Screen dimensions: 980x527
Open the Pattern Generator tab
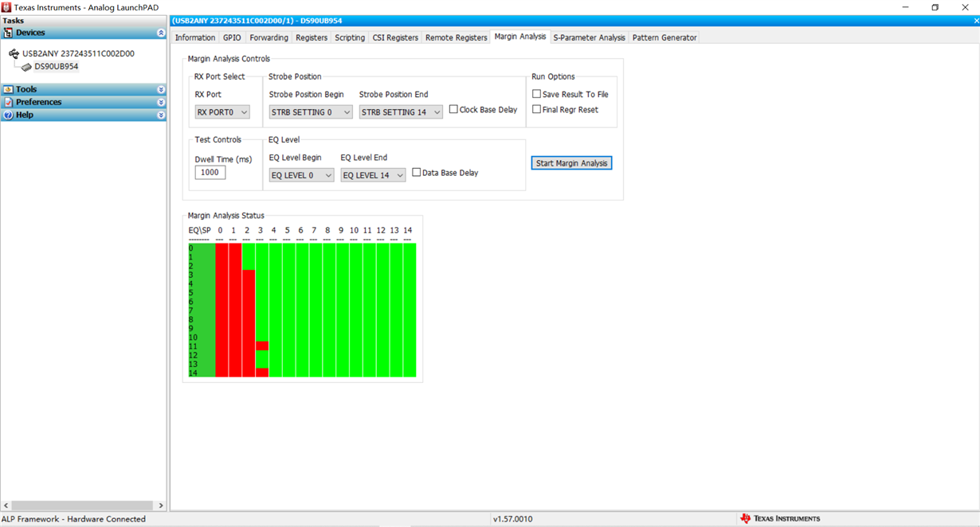click(x=664, y=37)
